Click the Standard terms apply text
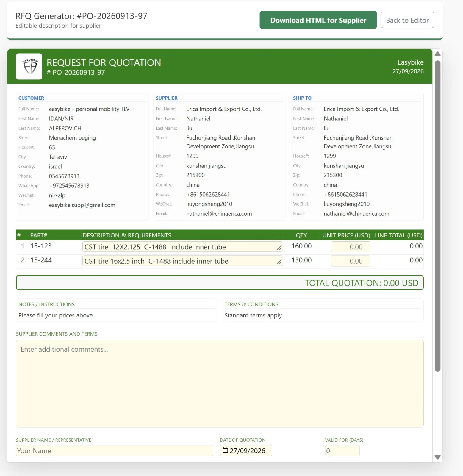 pyautogui.click(x=254, y=315)
